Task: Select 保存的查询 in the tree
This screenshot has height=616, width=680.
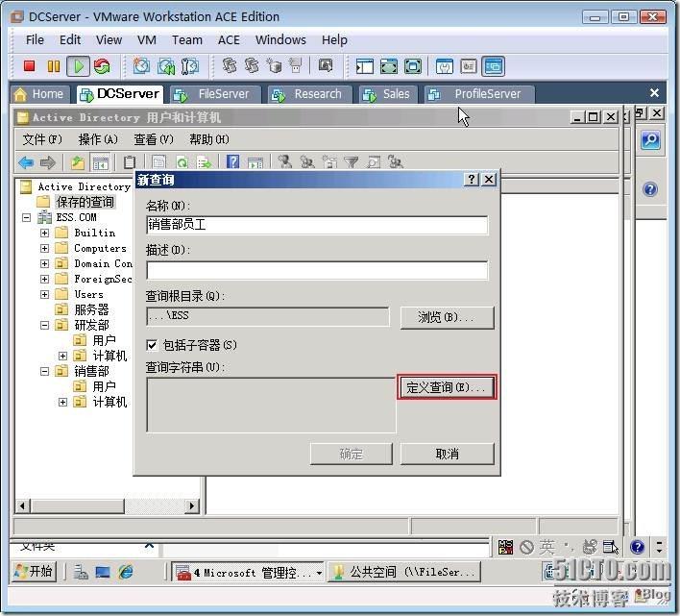Action: (x=85, y=202)
